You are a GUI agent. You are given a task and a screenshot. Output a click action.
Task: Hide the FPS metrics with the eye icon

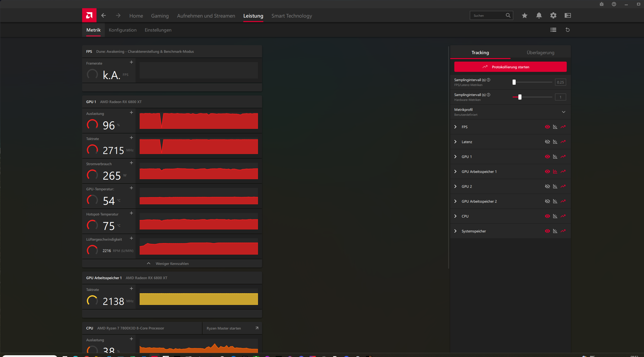(547, 127)
